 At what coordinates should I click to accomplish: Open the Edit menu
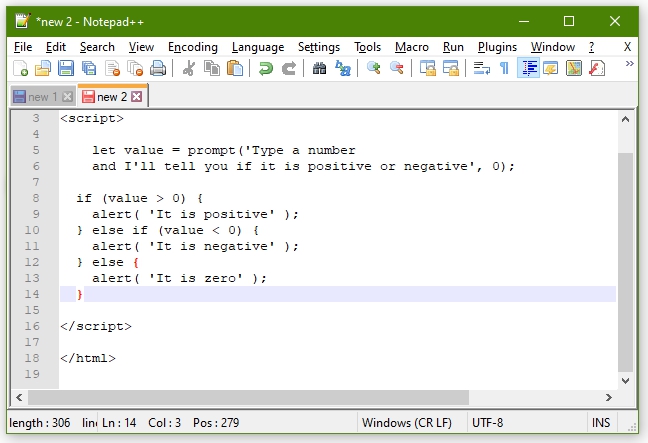click(x=56, y=47)
